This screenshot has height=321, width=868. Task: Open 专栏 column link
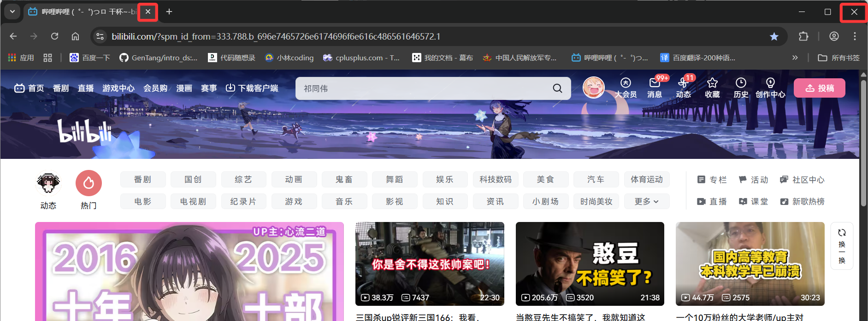tap(712, 180)
